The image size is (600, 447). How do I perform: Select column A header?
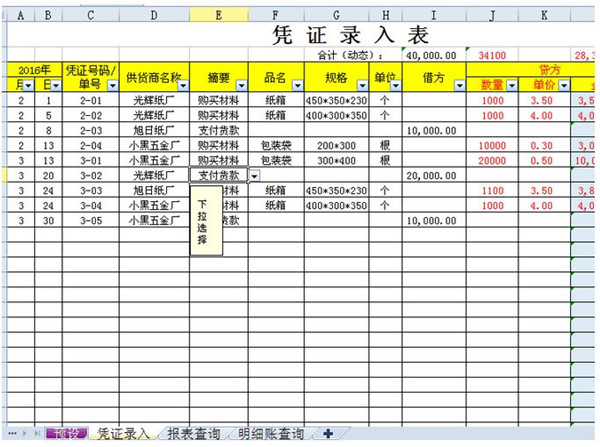(21, 15)
